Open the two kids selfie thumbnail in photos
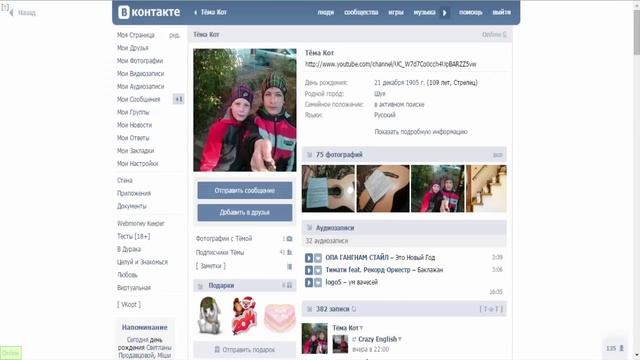 point(438,189)
